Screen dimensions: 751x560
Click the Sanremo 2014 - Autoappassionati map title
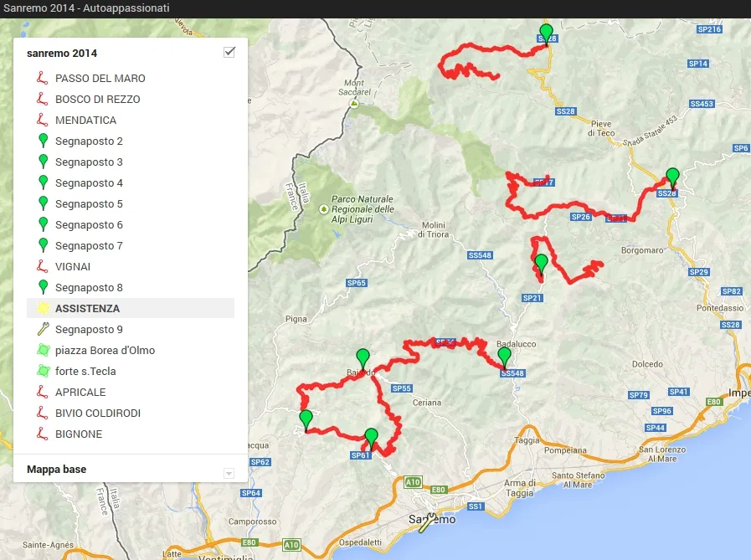[x=85, y=8]
